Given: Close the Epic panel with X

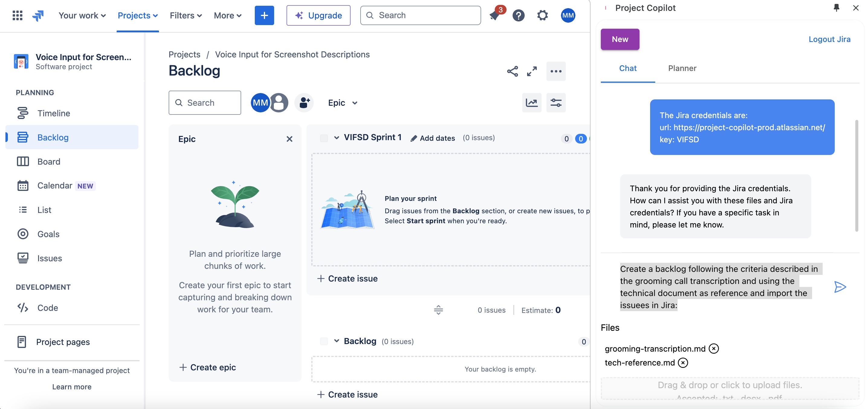Looking at the screenshot, I should click(289, 139).
